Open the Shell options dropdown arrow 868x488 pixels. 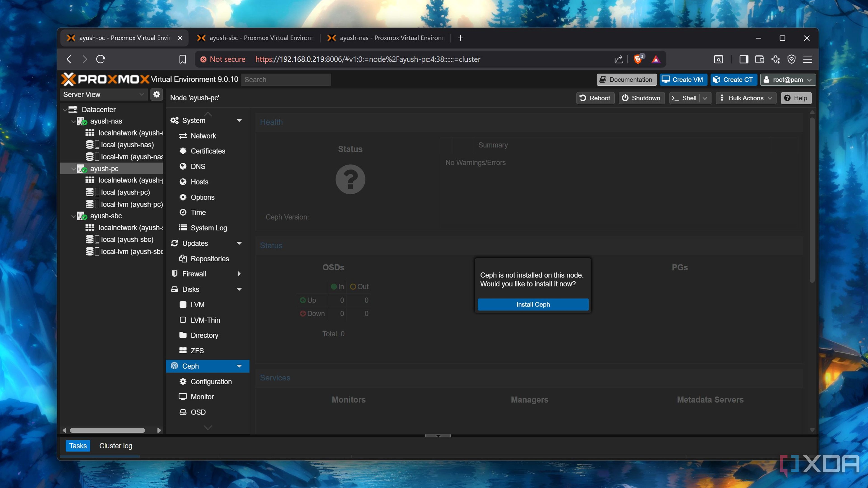pos(705,98)
